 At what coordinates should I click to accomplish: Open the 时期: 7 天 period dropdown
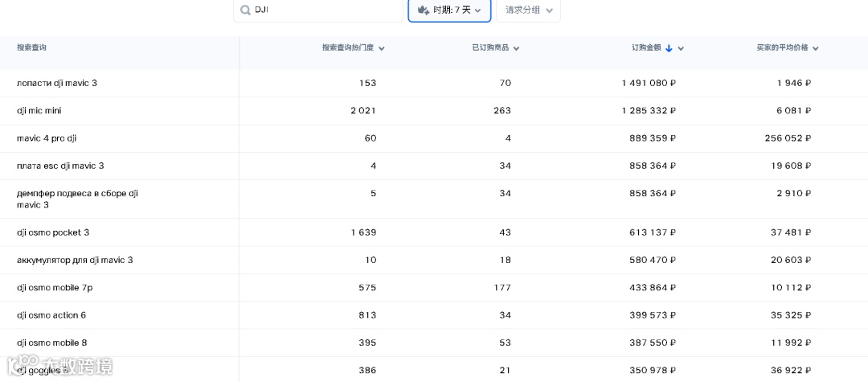(x=449, y=10)
